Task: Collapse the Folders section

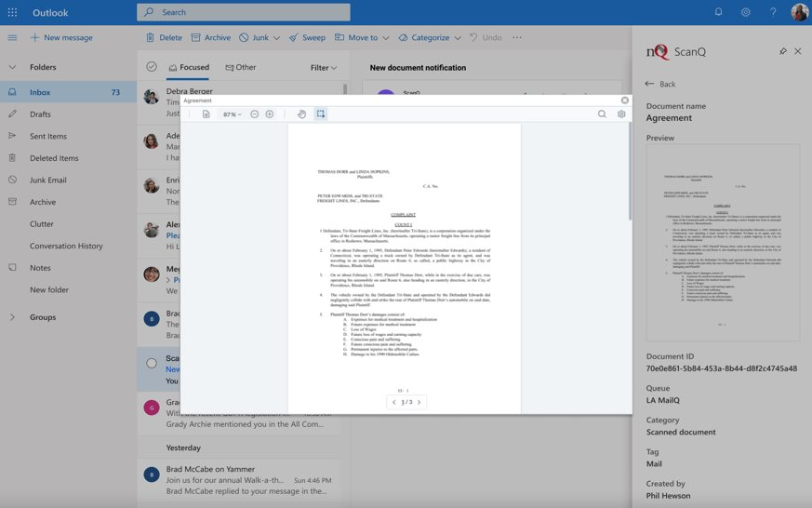Action: tap(12, 67)
